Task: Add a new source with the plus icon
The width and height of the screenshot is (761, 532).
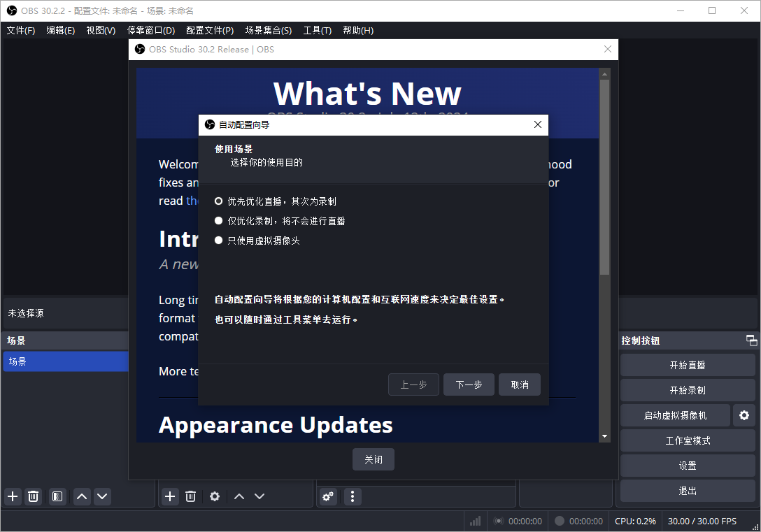Action: pyautogui.click(x=169, y=496)
